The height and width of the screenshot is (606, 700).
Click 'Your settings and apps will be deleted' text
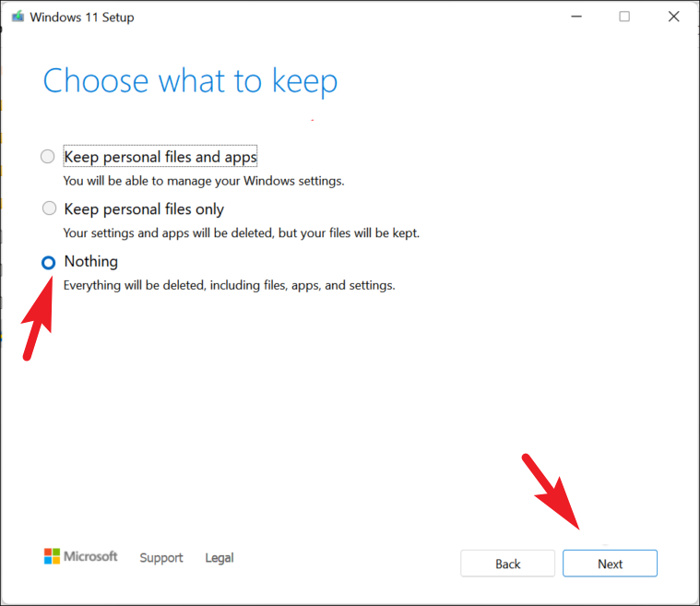point(242,232)
